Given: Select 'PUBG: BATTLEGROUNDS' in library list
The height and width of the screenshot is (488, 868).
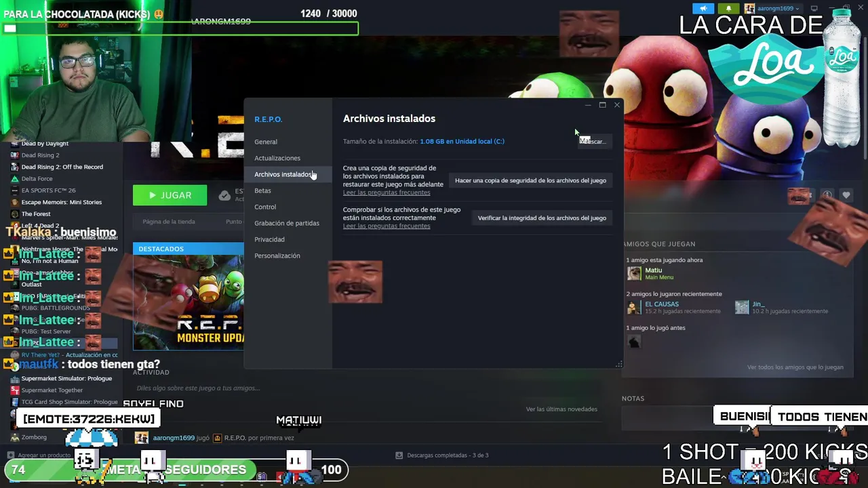Looking at the screenshot, I should 55,308.
